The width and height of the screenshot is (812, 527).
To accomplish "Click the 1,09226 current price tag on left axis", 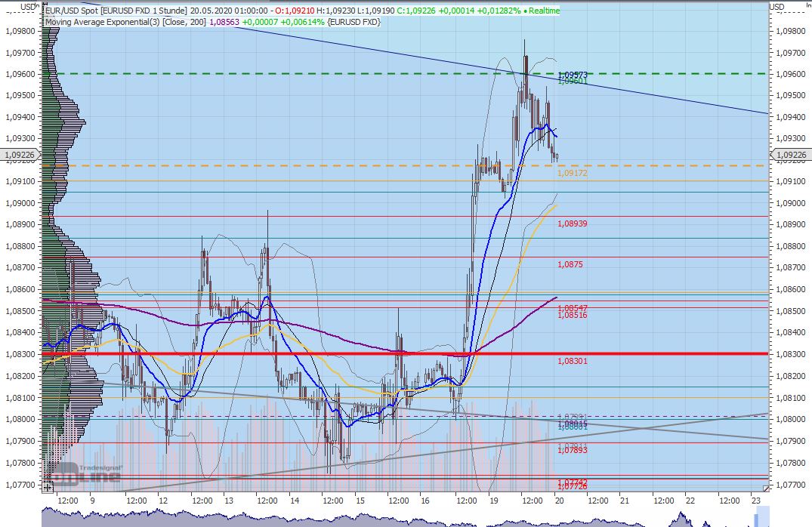I will click(20, 156).
